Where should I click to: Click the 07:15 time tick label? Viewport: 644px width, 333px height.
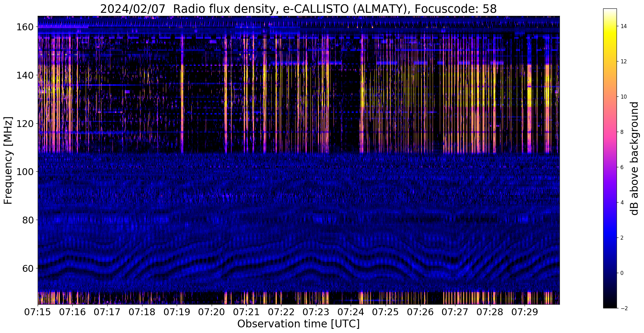coord(38,312)
